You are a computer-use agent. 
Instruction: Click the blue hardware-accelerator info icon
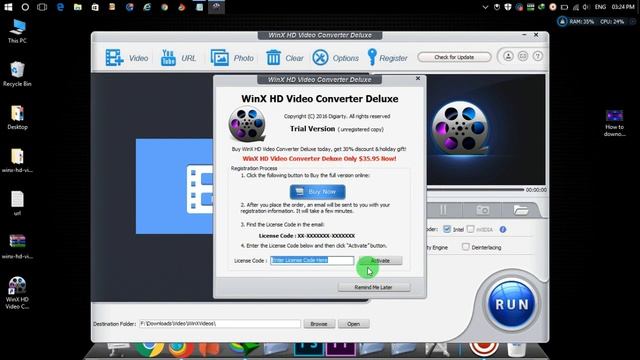pyautogui.click(x=503, y=229)
